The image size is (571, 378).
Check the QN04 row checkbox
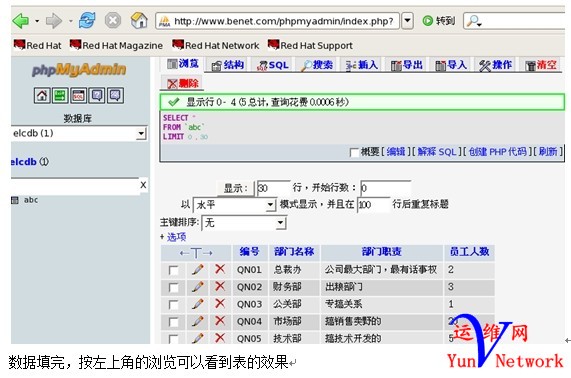[x=174, y=322]
